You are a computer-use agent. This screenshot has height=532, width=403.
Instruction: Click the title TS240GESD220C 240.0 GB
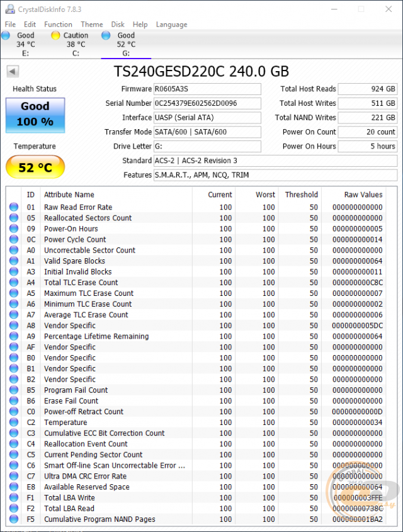201,71
